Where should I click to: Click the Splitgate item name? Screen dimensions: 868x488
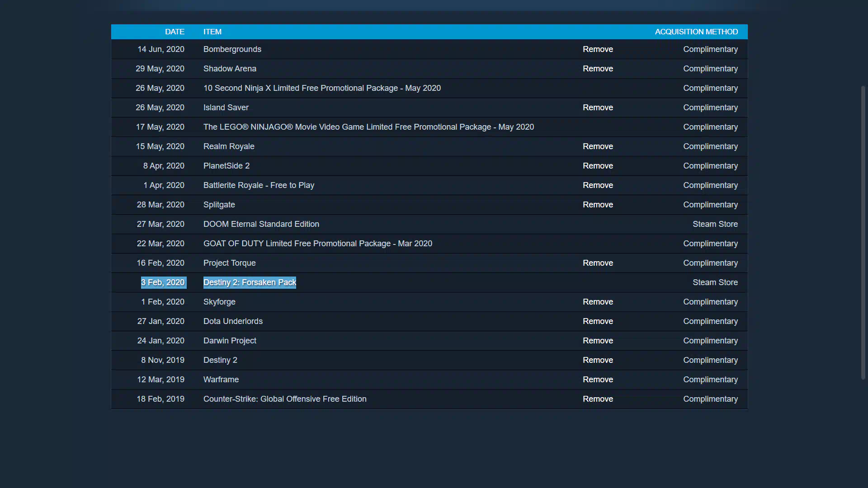[x=219, y=205]
